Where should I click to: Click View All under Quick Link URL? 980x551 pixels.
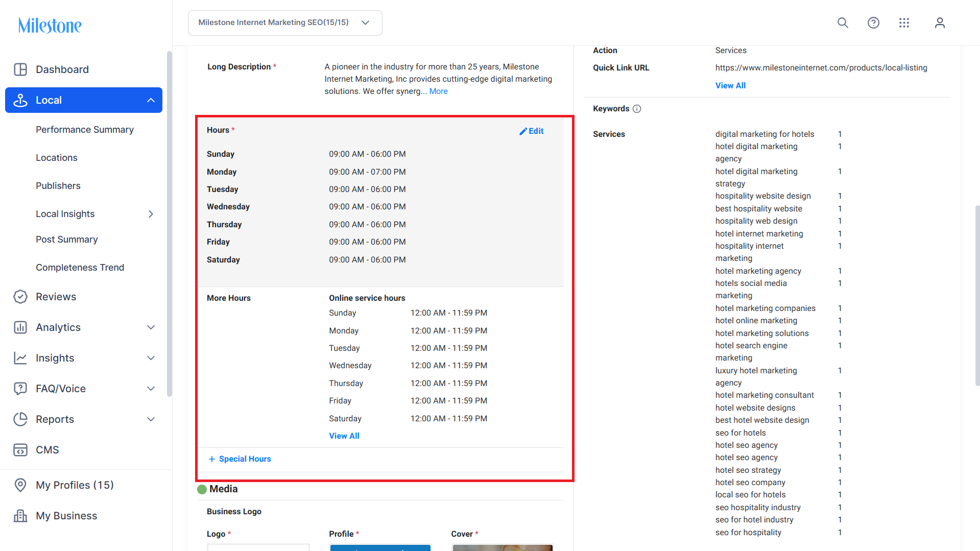click(730, 86)
